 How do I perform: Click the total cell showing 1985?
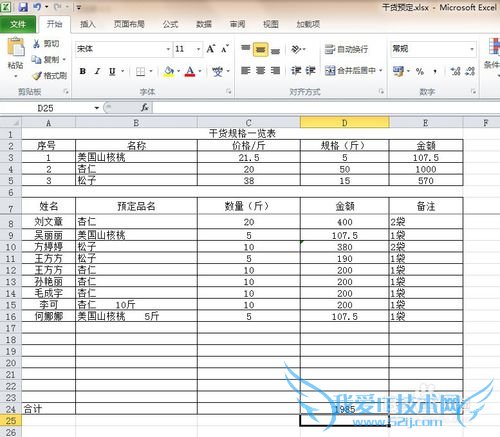[344, 409]
